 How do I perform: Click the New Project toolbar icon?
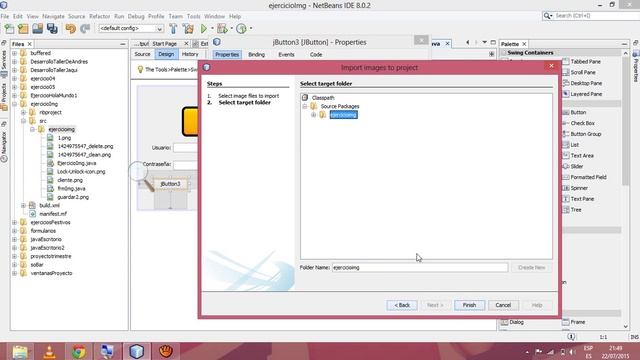point(23,29)
